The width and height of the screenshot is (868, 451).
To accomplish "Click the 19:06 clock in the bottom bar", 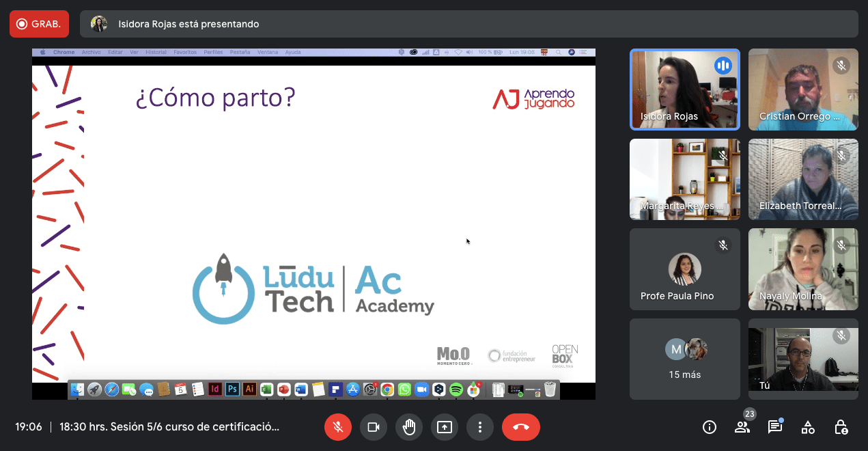I will (x=29, y=427).
